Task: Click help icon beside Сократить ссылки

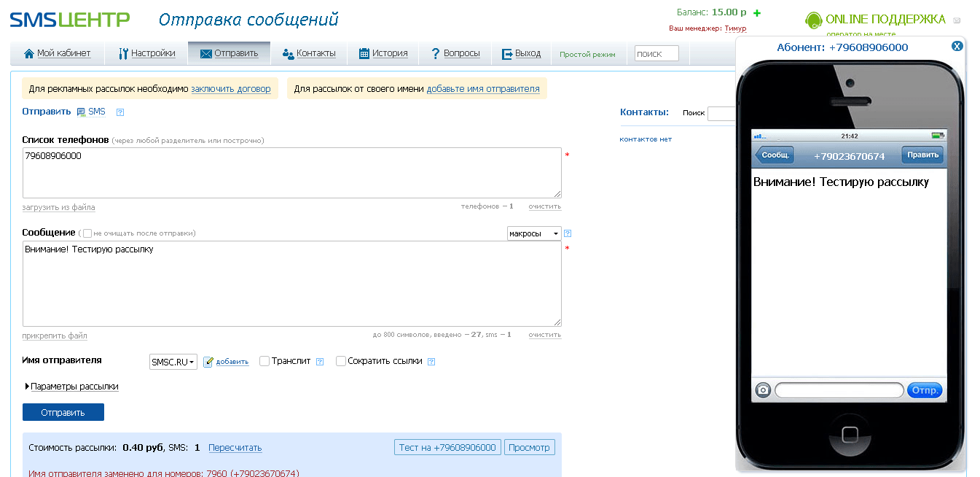Action: click(x=431, y=361)
